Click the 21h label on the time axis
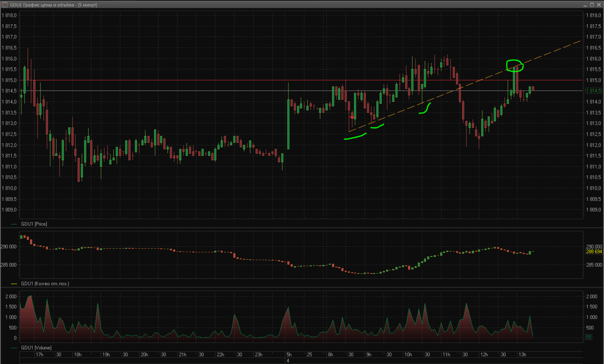This screenshot has height=364, width=604. coord(183,355)
